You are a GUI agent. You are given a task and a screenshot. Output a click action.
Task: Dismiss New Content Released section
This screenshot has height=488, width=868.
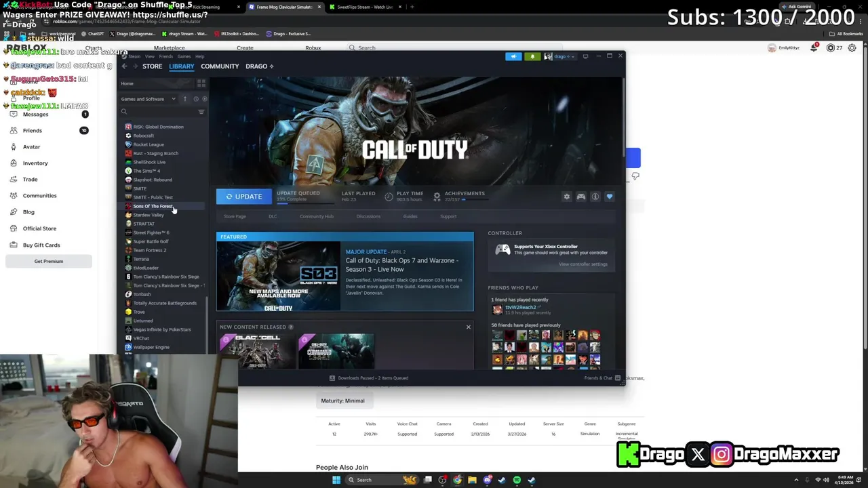468,327
